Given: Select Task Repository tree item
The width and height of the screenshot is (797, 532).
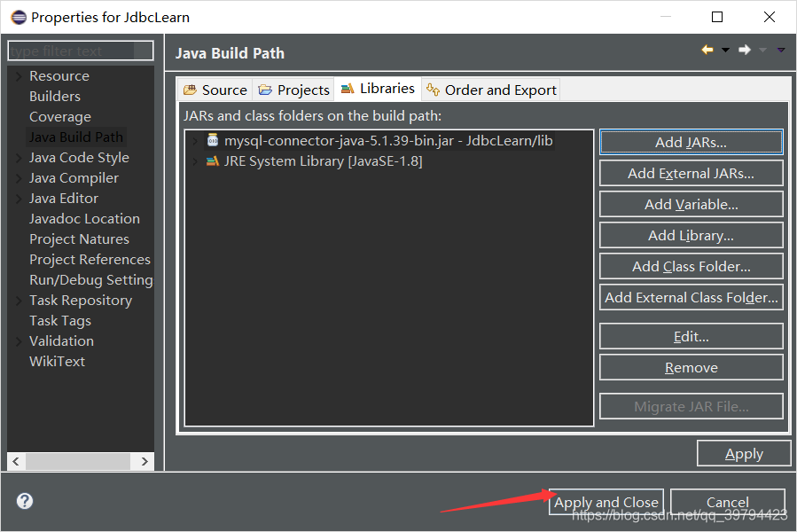Looking at the screenshot, I should pyautogui.click(x=81, y=300).
